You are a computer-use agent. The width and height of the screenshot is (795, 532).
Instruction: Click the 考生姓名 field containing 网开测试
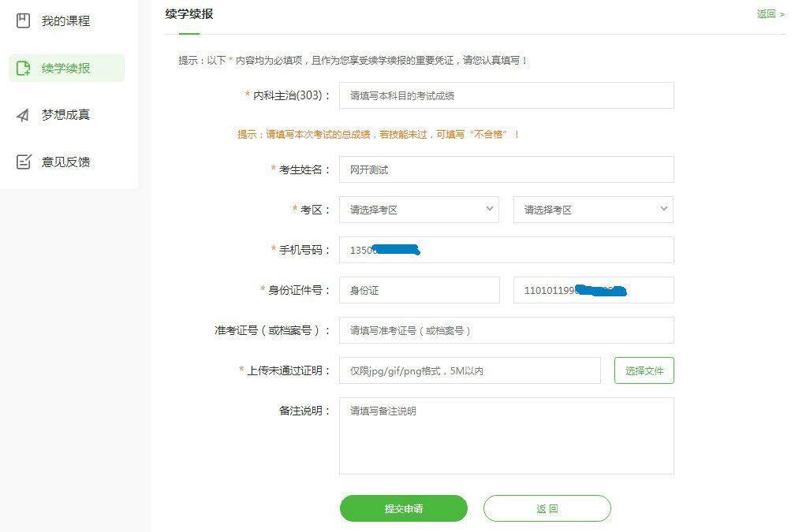(x=506, y=169)
